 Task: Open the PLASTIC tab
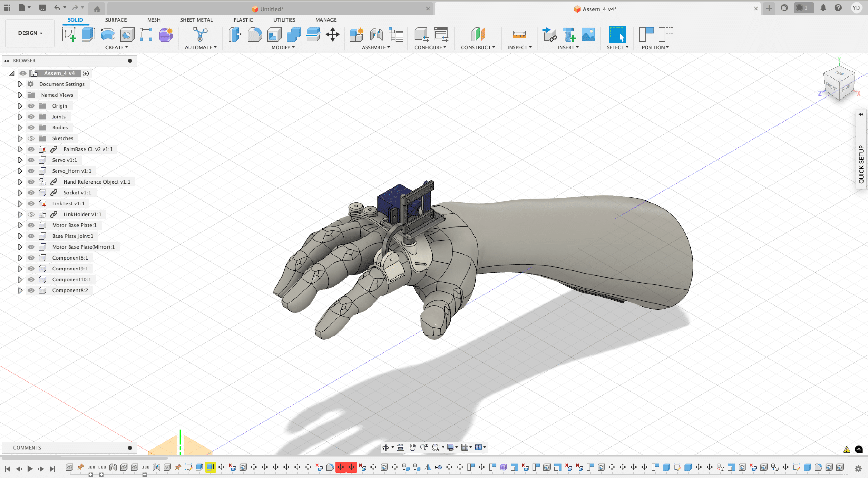pyautogui.click(x=243, y=20)
